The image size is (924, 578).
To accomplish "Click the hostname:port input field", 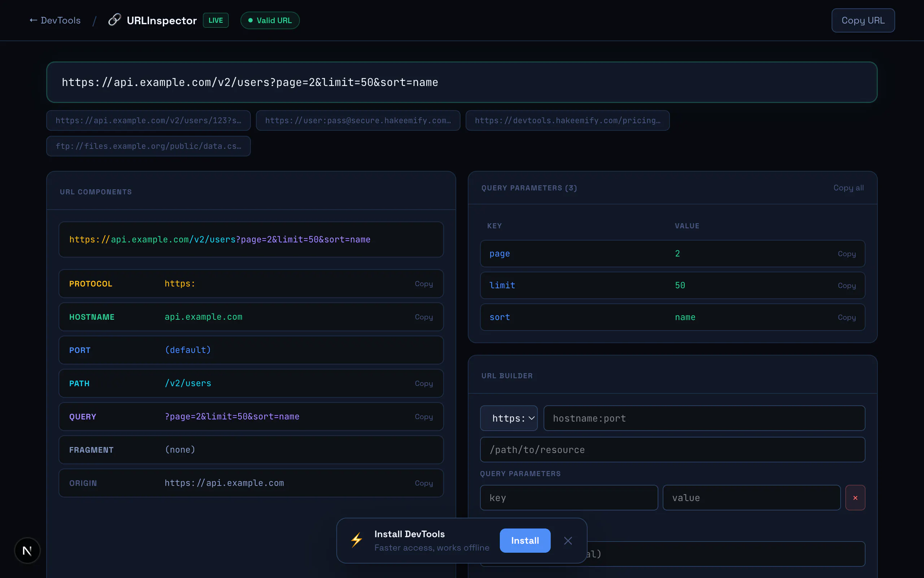I will click(704, 418).
